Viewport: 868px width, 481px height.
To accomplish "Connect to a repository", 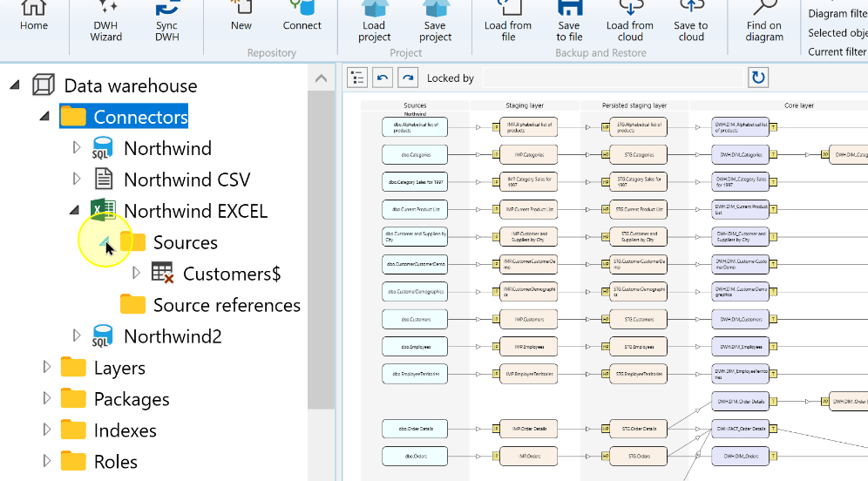I will (302, 17).
